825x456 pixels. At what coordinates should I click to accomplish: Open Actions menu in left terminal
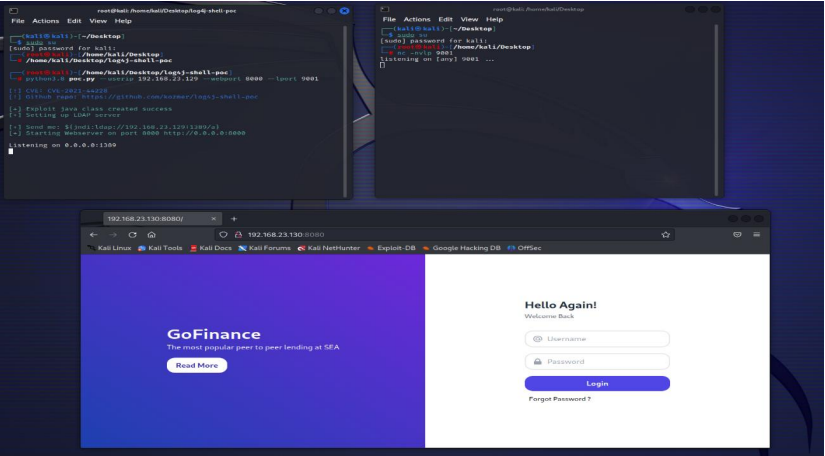[46, 21]
